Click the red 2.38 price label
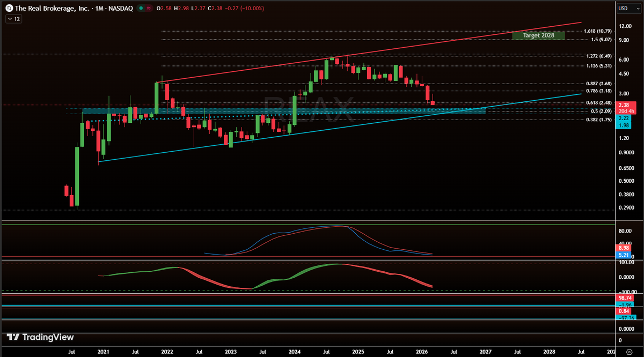 [623, 105]
